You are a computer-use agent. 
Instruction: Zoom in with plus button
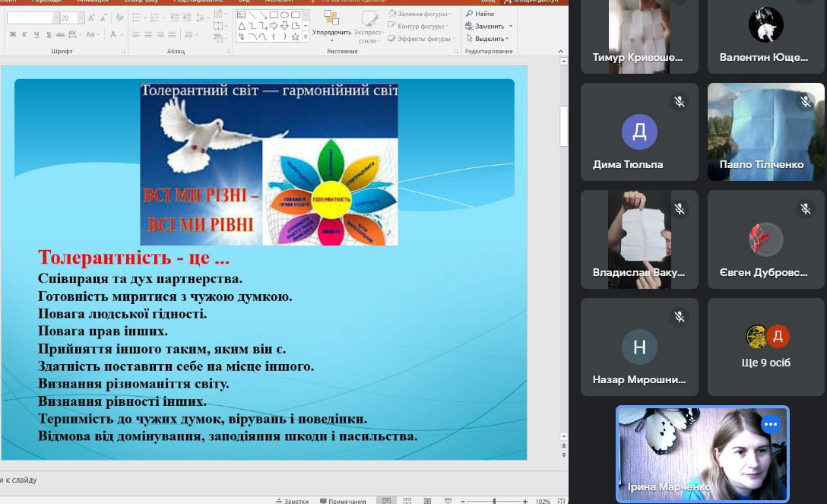pos(524,501)
